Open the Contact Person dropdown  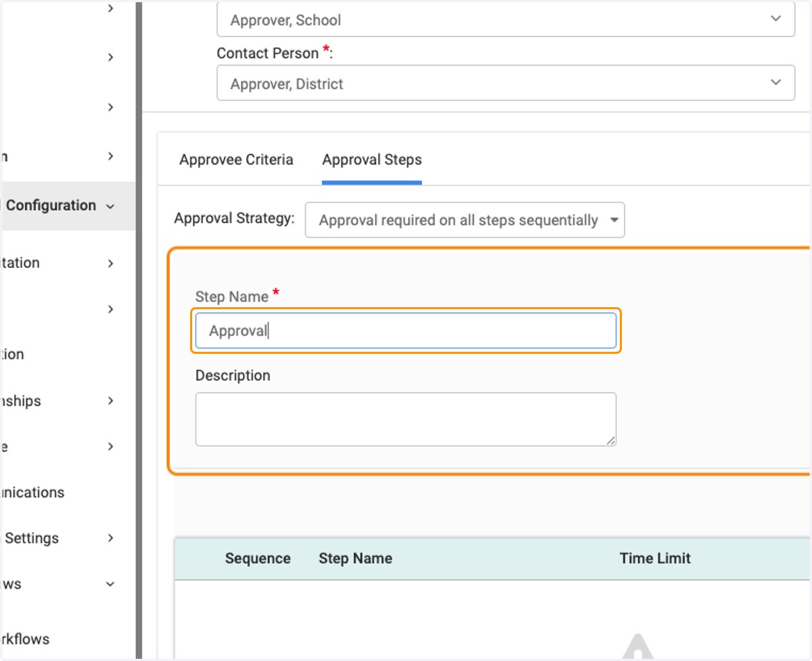505,83
